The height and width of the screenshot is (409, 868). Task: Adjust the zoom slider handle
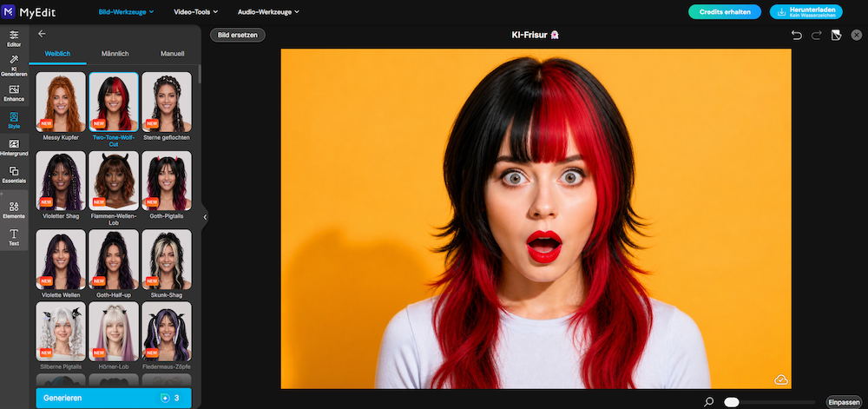pyautogui.click(x=732, y=402)
